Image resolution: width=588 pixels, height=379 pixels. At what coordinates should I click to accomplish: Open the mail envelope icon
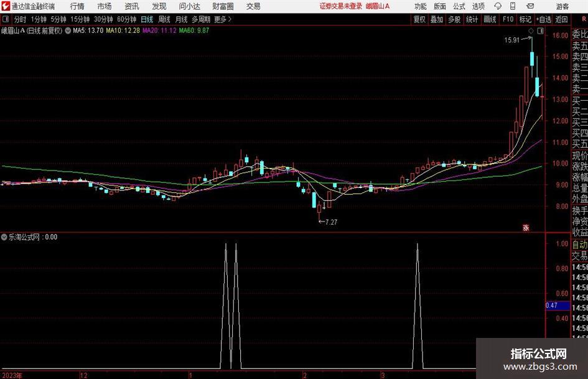(x=530, y=6)
